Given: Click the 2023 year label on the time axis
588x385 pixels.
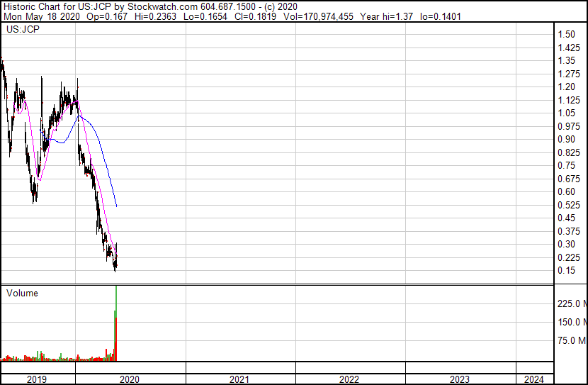Looking at the screenshot, I should click(x=459, y=379).
